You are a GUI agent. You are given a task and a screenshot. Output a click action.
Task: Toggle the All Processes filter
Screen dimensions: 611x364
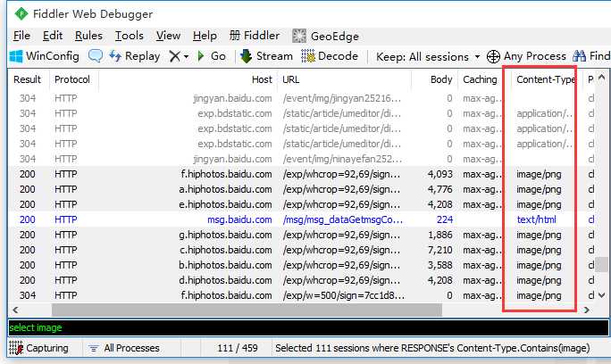124,348
